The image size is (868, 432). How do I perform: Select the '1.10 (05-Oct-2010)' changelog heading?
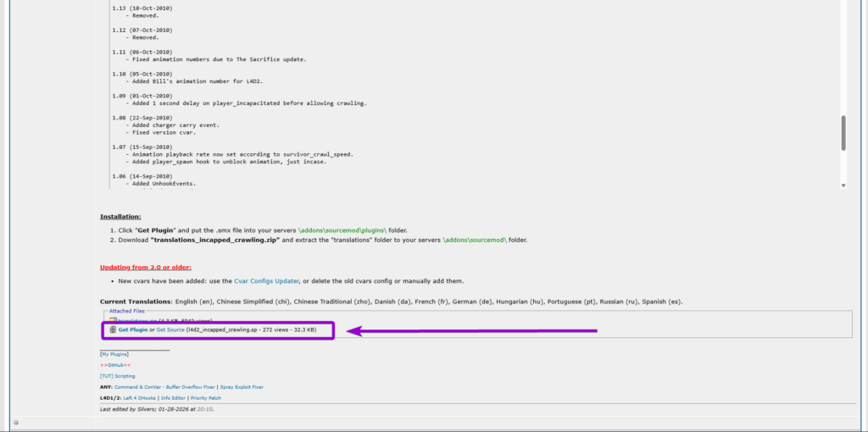pyautogui.click(x=142, y=74)
